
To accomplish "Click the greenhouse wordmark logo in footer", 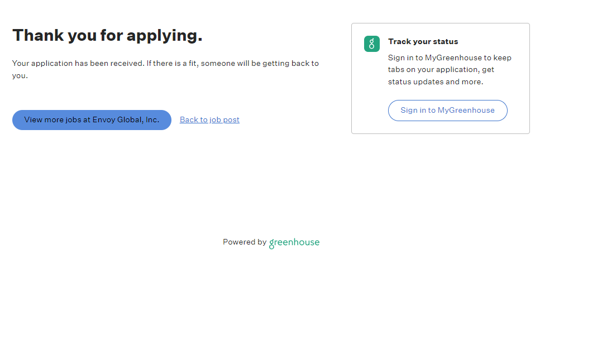I will click(294, 243).
